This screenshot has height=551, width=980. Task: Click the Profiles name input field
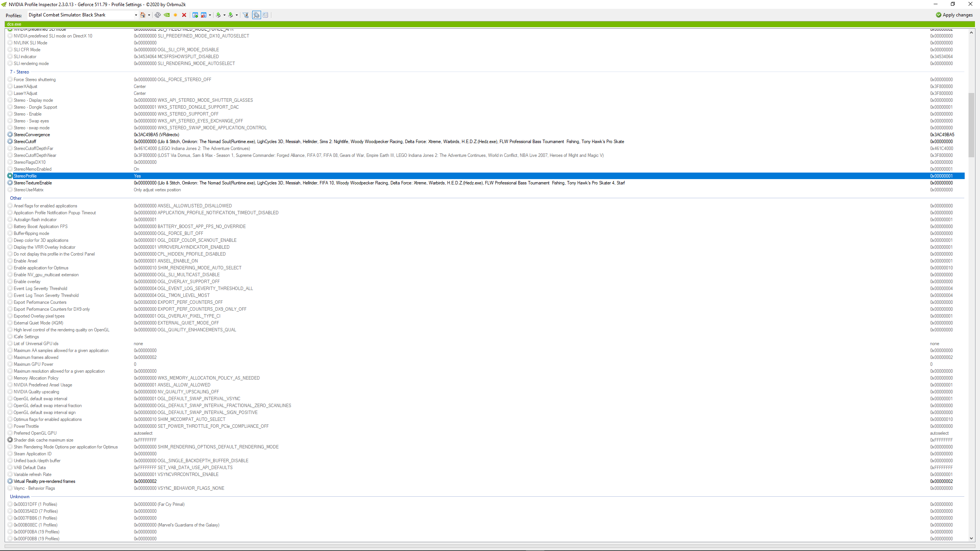coord(80,15)
